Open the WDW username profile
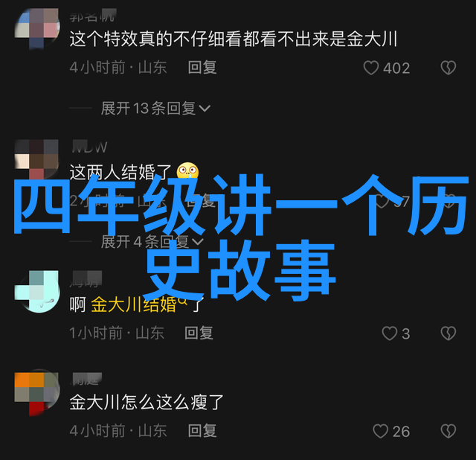The image size is (476, 460). 89,147
